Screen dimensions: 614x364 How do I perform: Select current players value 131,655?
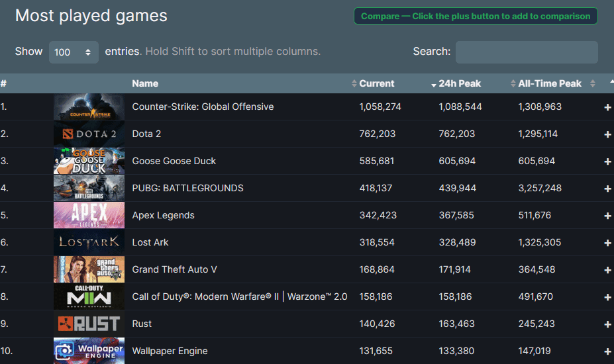(x=376, y=351)
